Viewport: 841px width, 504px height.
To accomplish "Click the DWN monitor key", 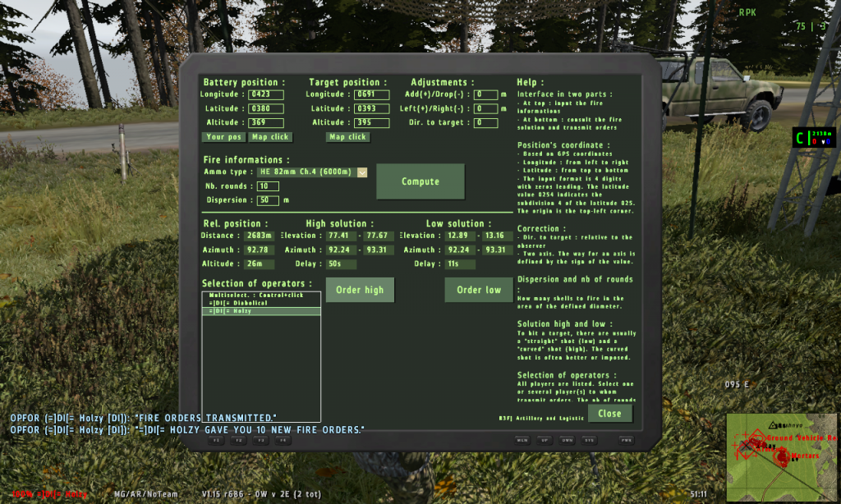I will pyautogui.click(x=567, y=440).
